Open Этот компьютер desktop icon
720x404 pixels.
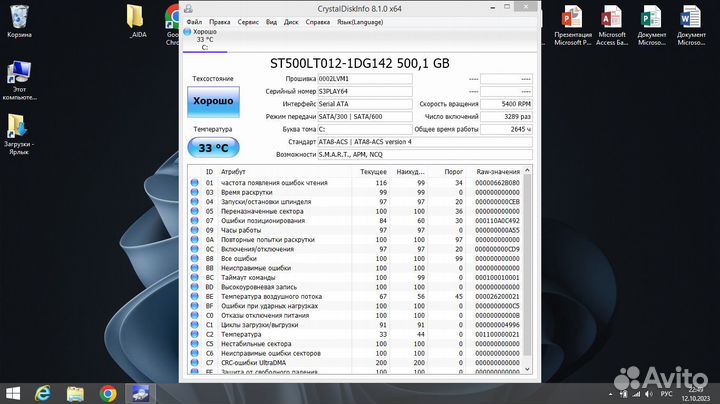click(19, 80)
